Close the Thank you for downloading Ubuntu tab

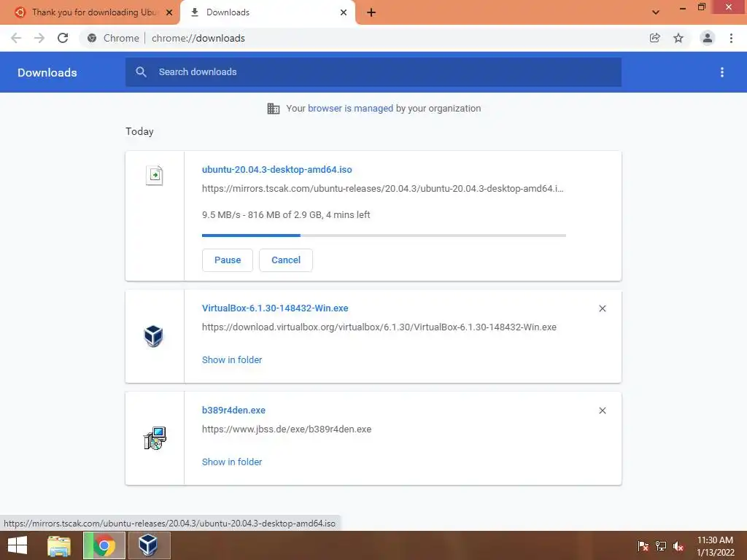point(169,12)
